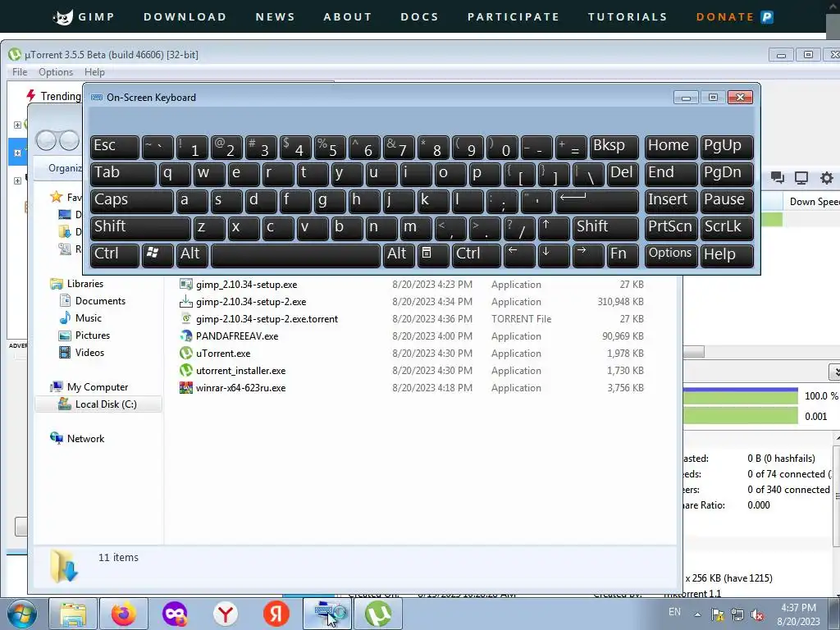Viewport: 840px width, 630px height.
Task: Click the network tray icon
Action: click(x=737, y=614)
